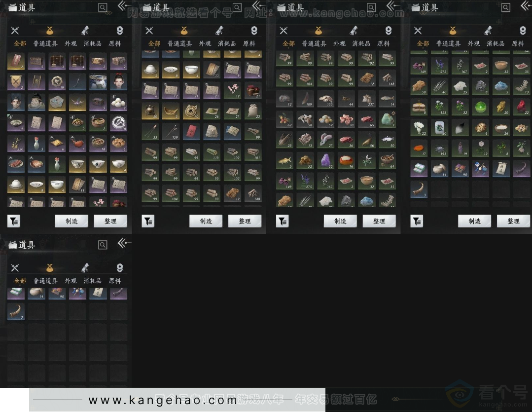The width and height of the screenshot is (532, 412).
Task: Open the filter icon in the top-left panel
Action: (14, 221)
